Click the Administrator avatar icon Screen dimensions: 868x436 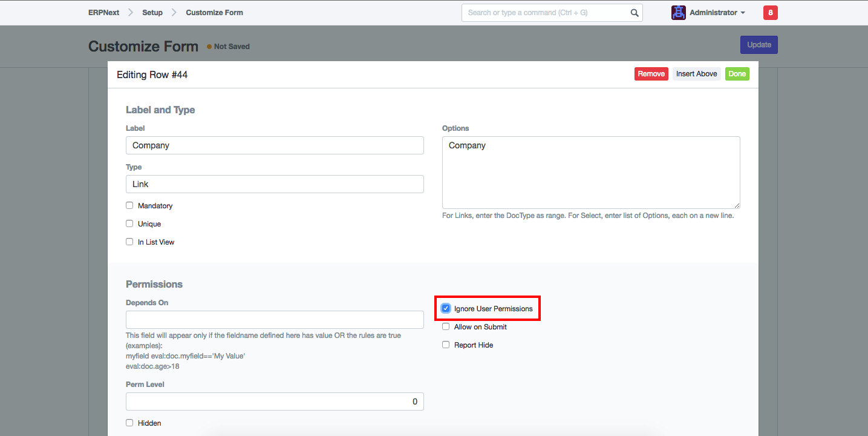click(679, 13)
